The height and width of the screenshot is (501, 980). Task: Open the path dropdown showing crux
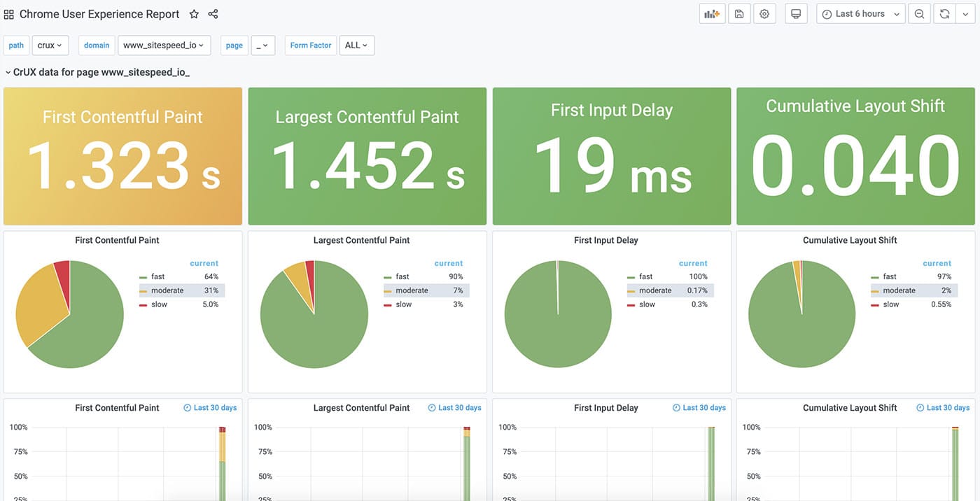50,45
